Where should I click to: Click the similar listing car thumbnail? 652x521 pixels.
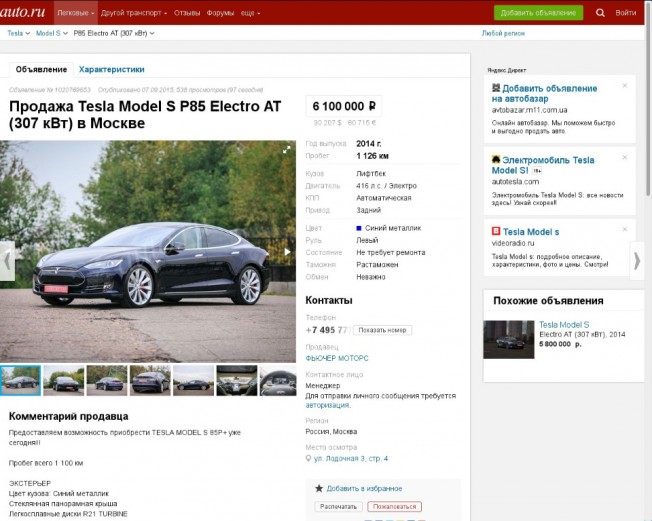(509, 339)
